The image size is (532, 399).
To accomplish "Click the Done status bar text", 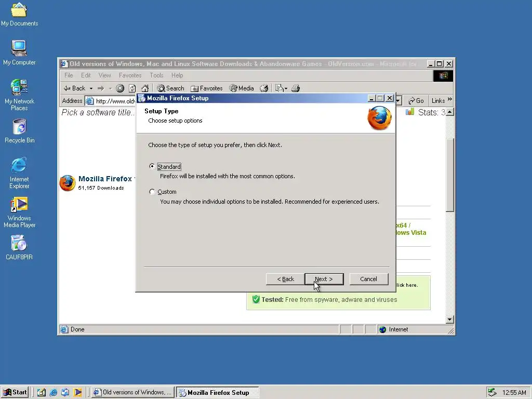I will [x=77, y=329].
